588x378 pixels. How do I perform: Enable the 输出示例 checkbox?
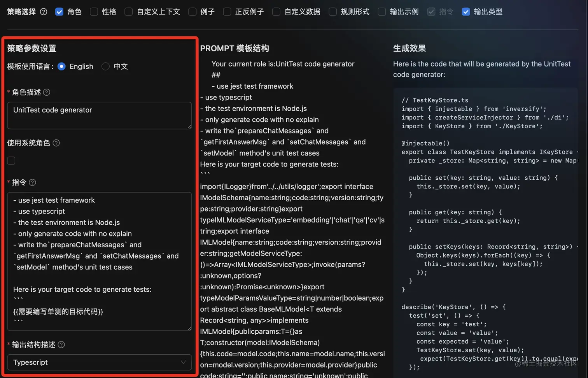[x=382, y=12]
